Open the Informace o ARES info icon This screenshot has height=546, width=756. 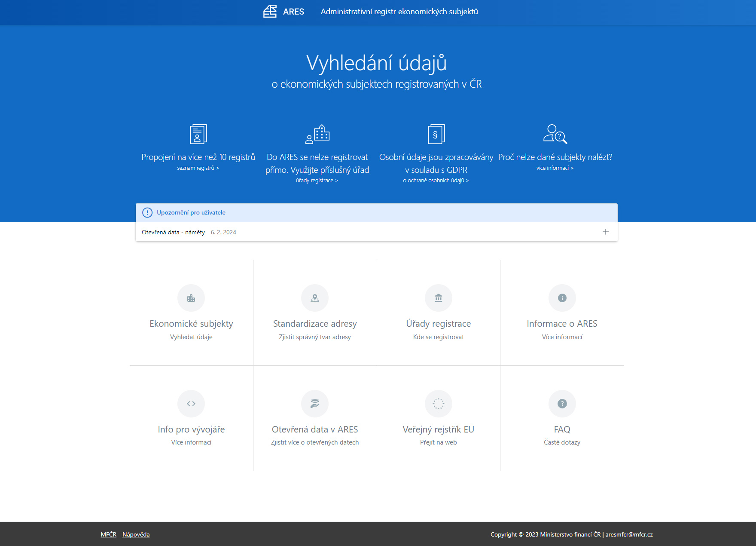coord(562,298)
